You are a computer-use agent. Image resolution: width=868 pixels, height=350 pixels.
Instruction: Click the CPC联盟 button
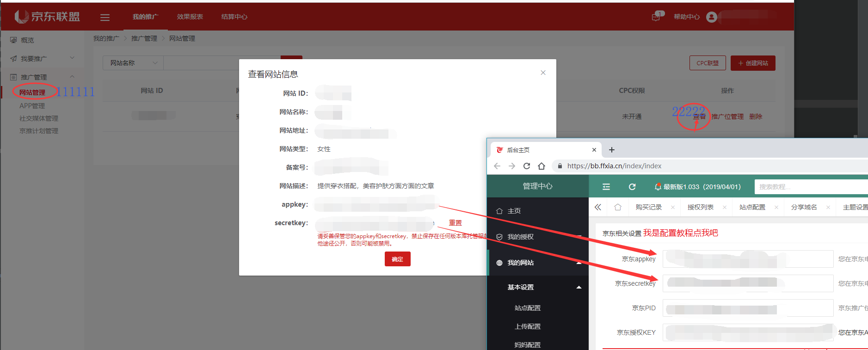coord(708,63)
